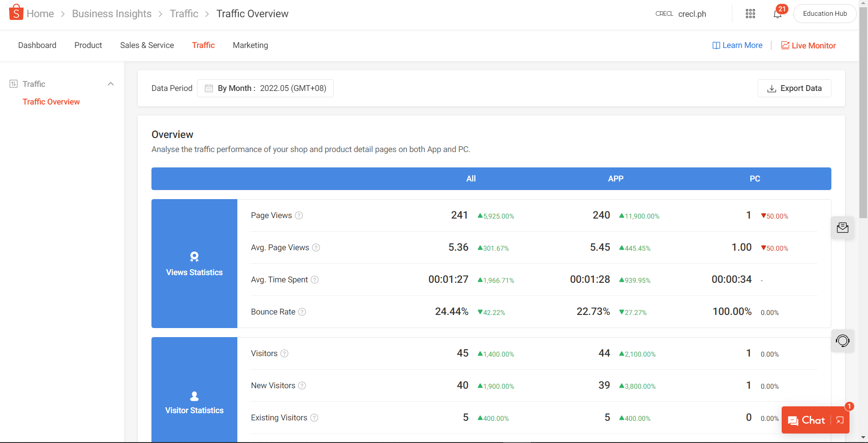The image size is (868, 443).
Task: Go to Business Insights breadcrumb
Action: click(112, 14)
